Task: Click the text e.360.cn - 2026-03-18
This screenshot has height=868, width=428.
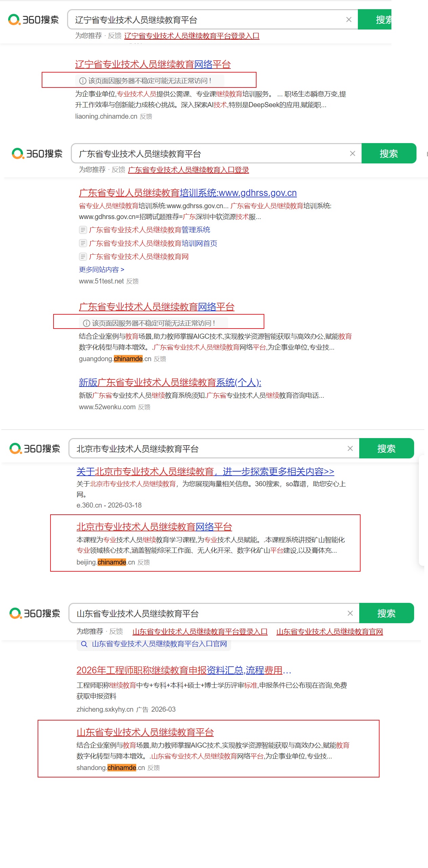Action: 109,505
